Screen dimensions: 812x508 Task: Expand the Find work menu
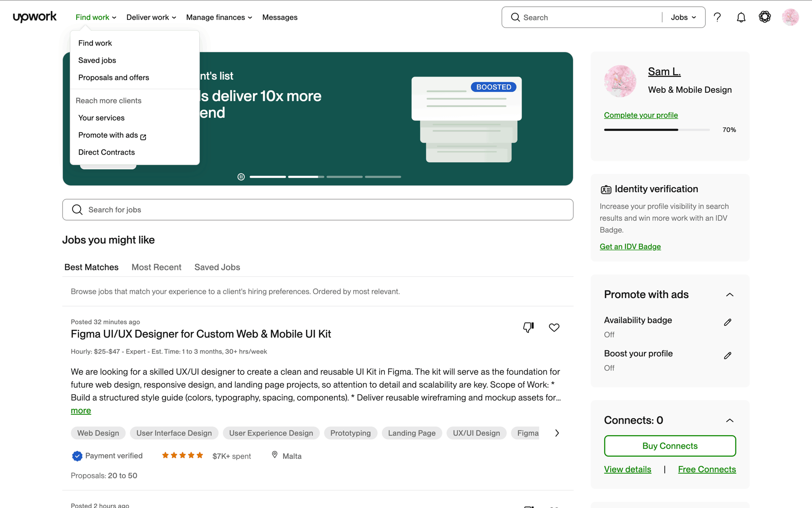click(x=96, y=17)
